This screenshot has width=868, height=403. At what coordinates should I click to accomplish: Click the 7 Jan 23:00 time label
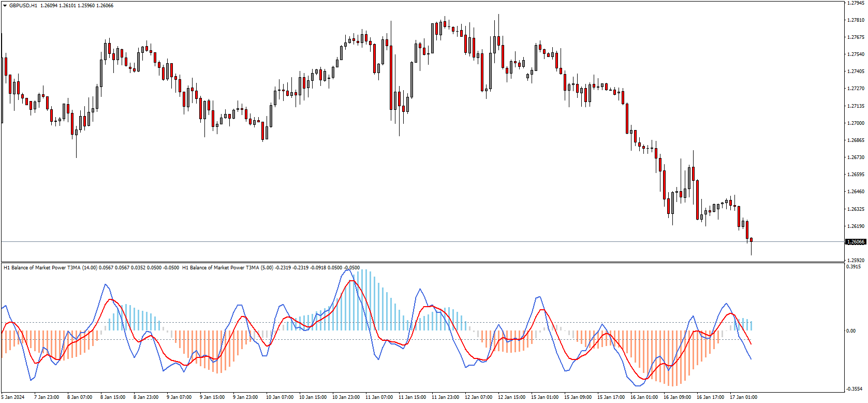(x=47, y=397)
